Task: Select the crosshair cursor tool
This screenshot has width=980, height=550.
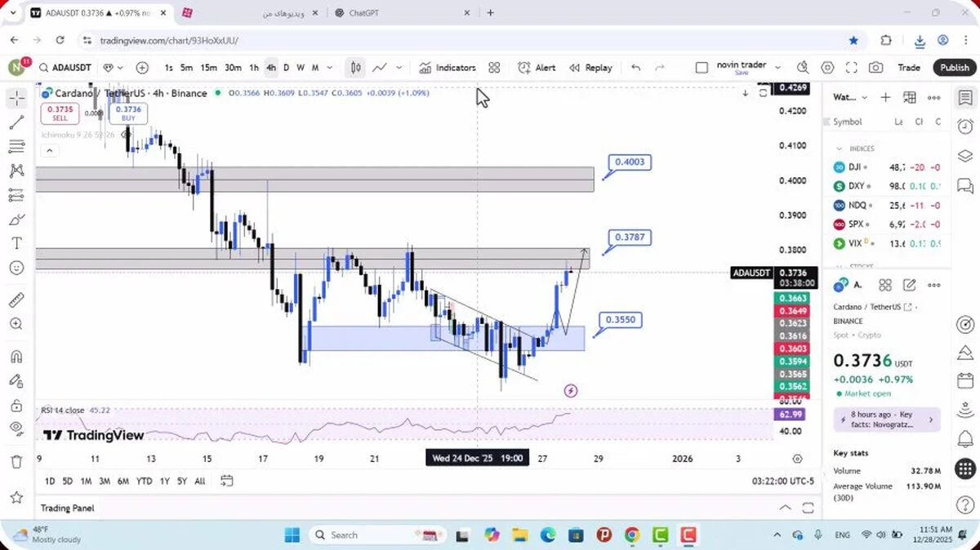Action: click(x=16, y=99)
